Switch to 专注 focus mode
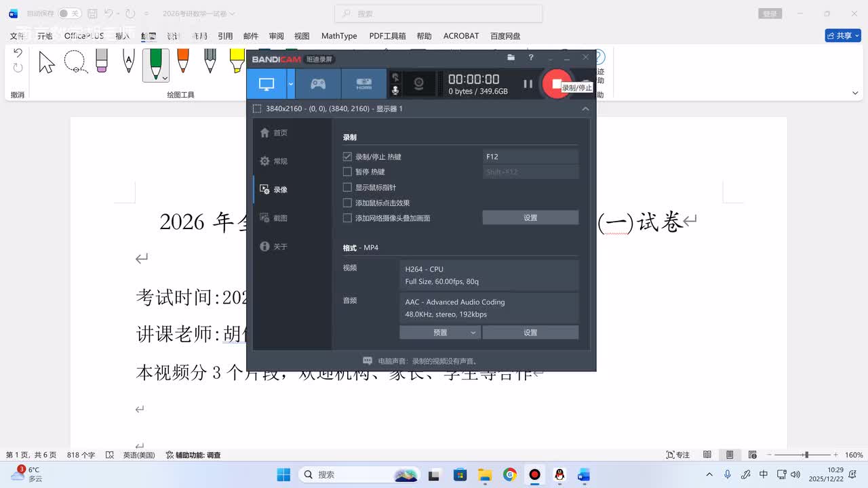 point(677,455)
